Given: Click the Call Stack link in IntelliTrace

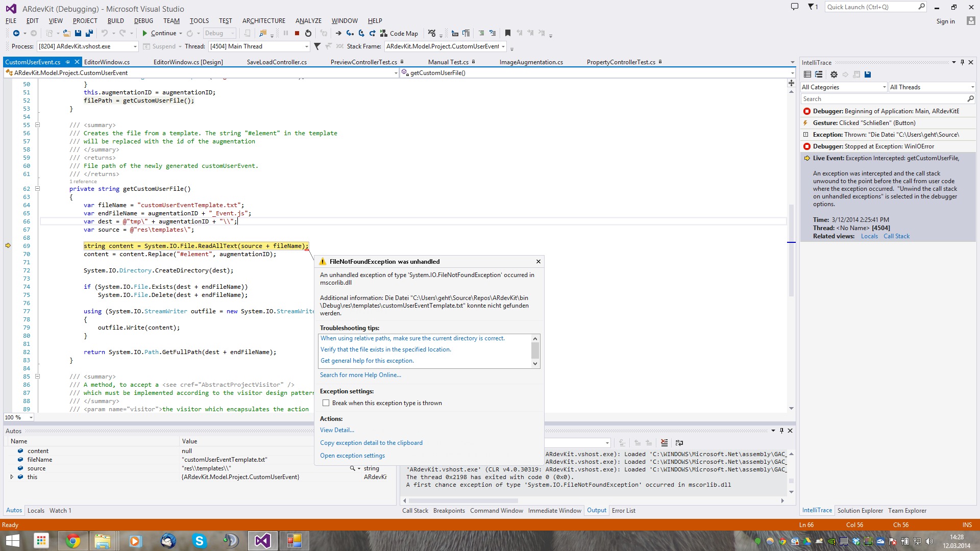Looking at the screenshot, I should point(896,236).
